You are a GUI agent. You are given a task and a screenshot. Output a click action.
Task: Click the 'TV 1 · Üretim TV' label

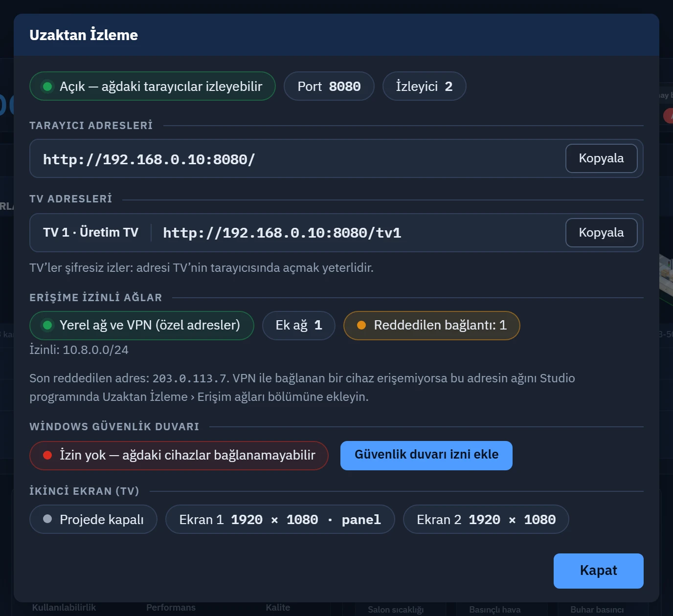[x=90, y=232]
